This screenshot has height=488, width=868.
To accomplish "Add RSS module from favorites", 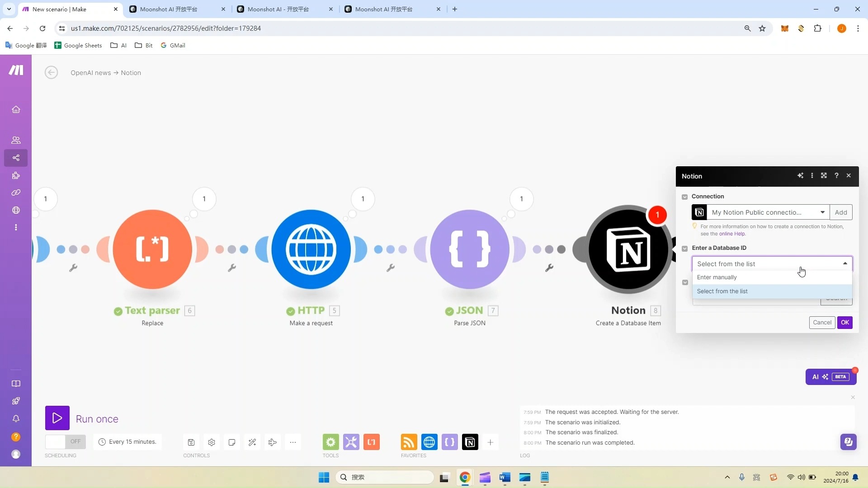I will pos(409,442).
